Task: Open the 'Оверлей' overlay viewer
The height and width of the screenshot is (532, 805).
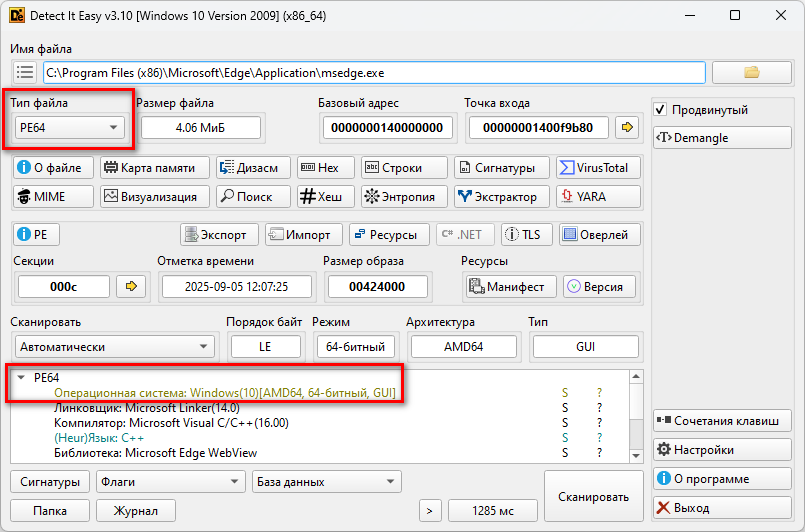Action: (x=600, y=235)
